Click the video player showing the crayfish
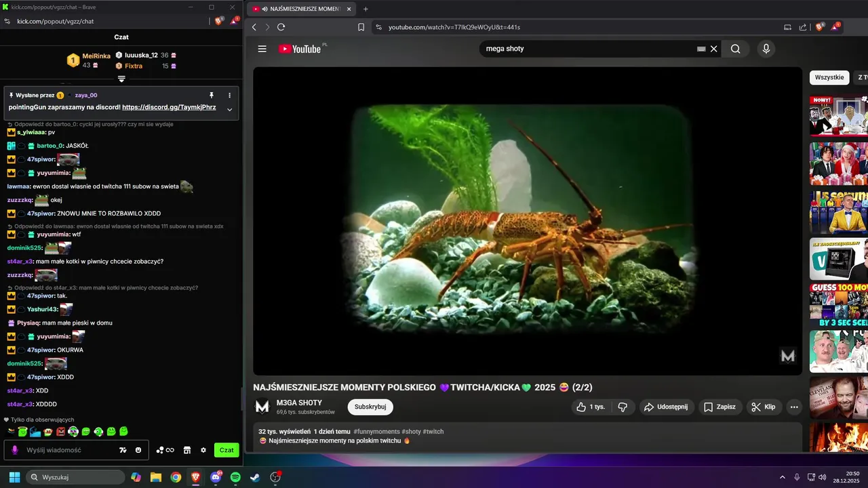This screenshot has width=868, height=488. (x=528, y=221)
